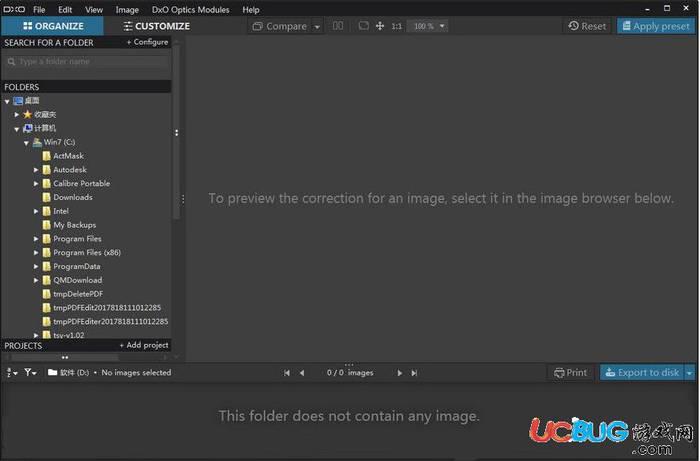
Task: Click the projects panel horizontal scrollbar
Action: [65, 357]
